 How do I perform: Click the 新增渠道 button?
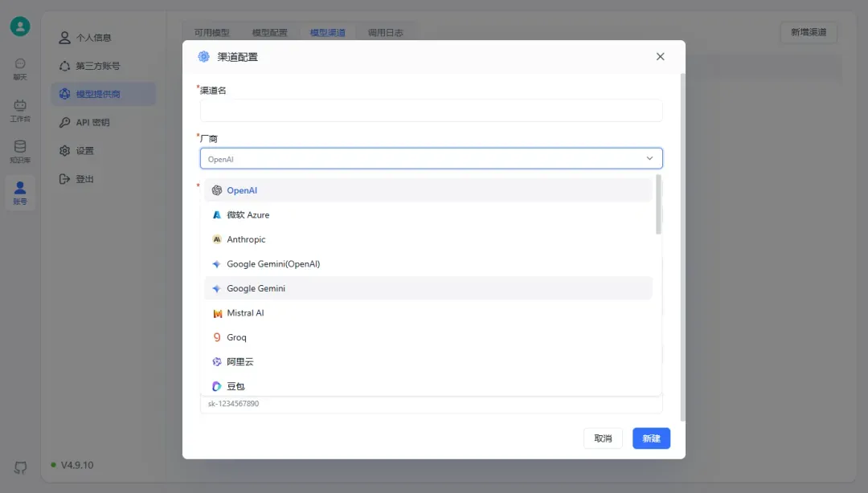(x=809, y=32)
